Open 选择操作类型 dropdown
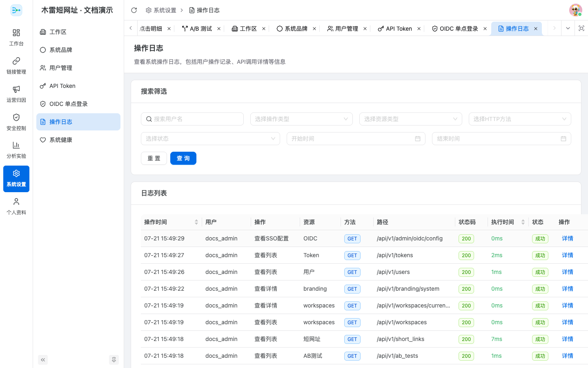 tap(301, 119)
